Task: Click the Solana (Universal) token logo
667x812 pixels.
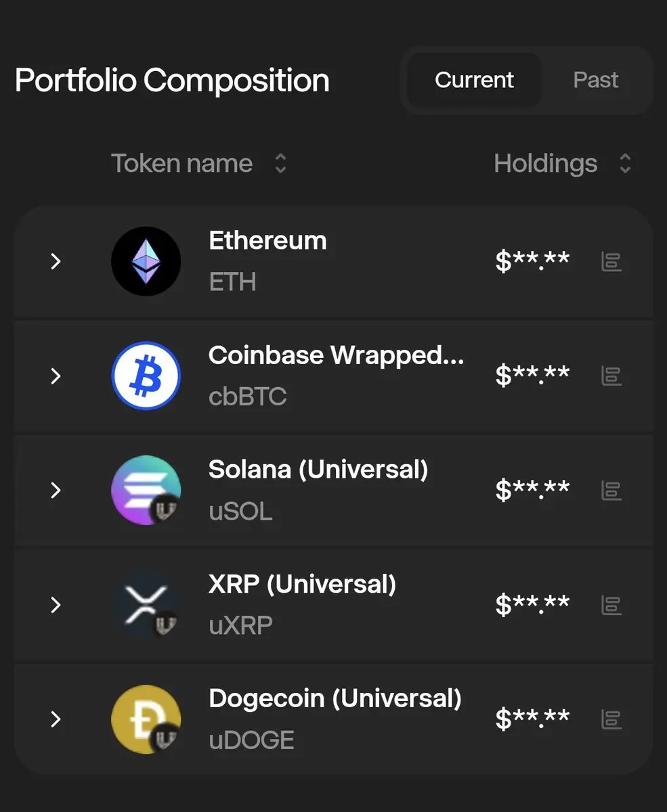Action: (146, 490)
